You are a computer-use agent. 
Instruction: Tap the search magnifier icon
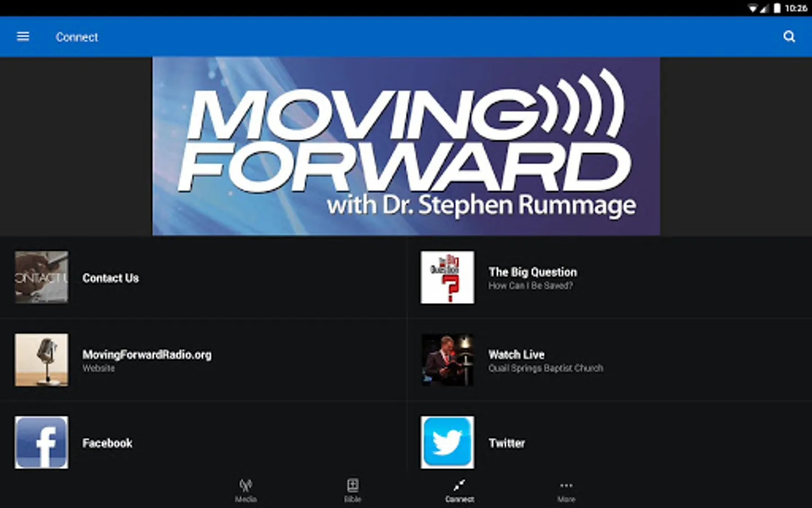789,37
